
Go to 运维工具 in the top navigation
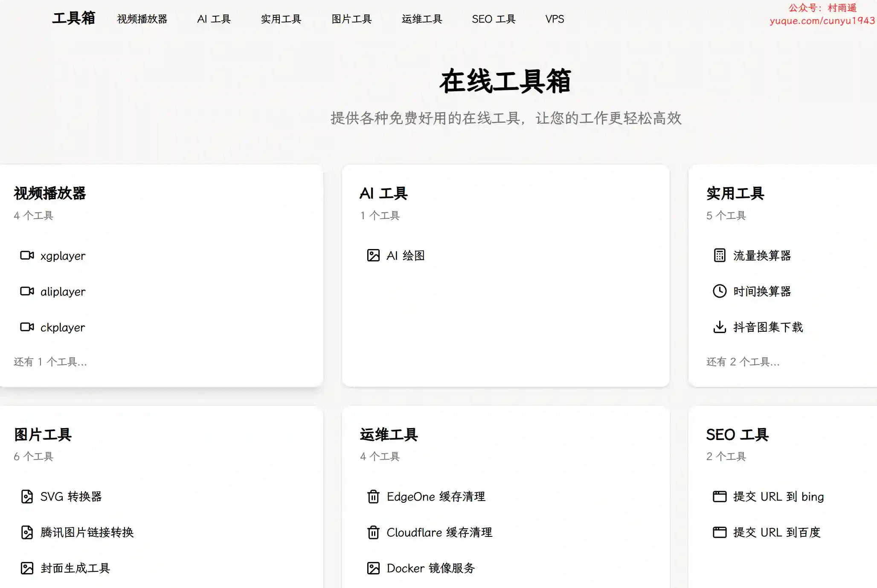[x=422, y=19]
